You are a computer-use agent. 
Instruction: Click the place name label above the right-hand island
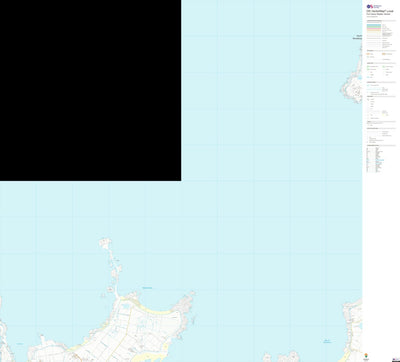tap(358, 37)
